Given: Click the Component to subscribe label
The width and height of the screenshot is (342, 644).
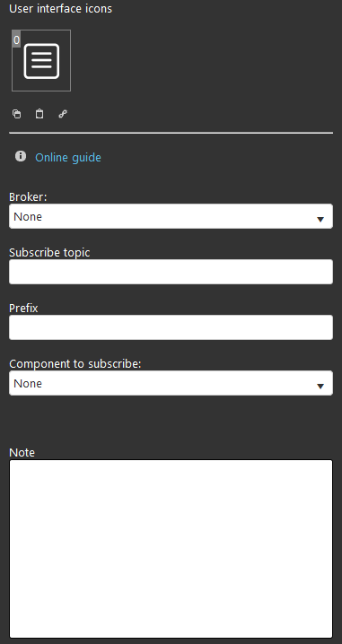Looking at the screenshot, I should [x=75, y=364].
